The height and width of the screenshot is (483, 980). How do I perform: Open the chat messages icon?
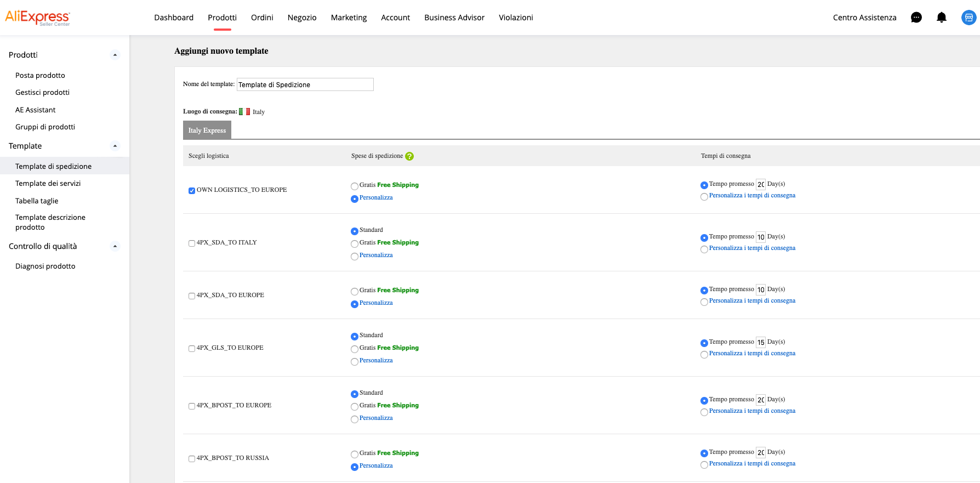[916, 18]
